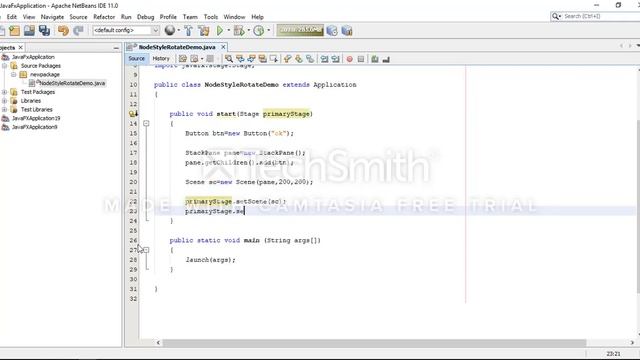Start macro recording with the red circle
This screenshot has height=360, width=640.
(x=349, y=59)
